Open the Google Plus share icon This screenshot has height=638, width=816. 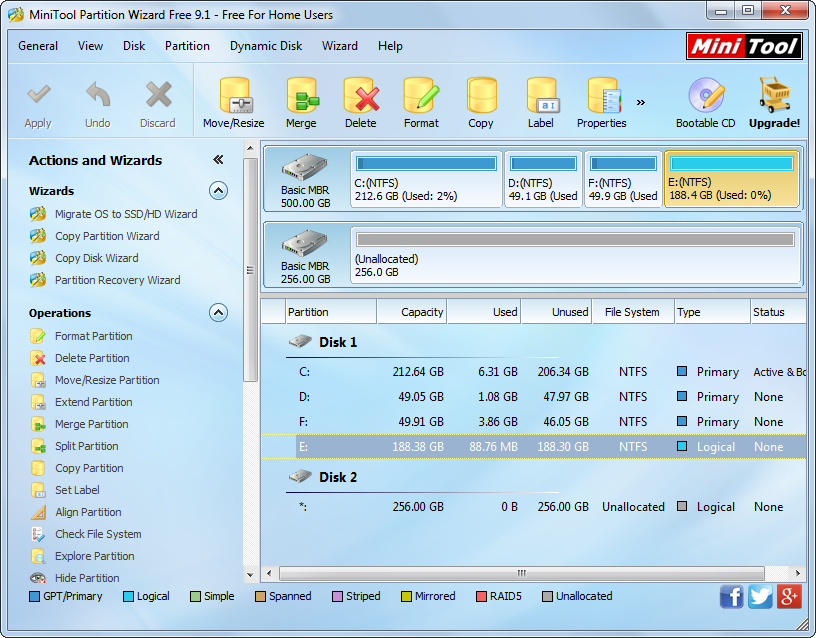789,596
